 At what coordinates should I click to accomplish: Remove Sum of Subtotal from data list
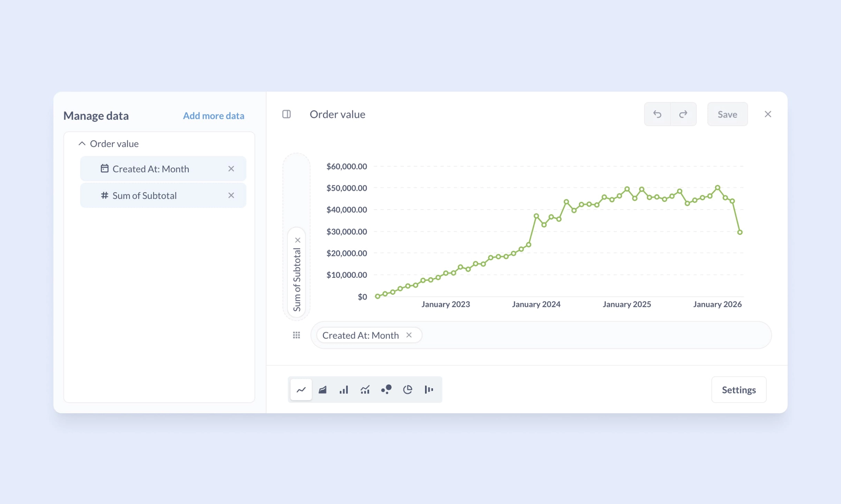coord(231,195)
